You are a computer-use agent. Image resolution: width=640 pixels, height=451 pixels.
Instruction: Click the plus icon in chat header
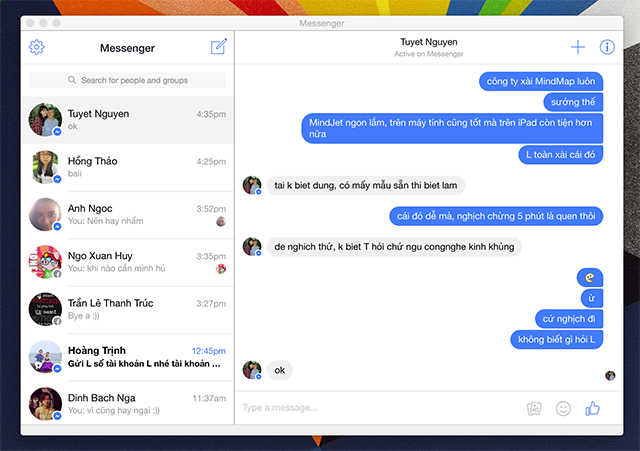pos(578,47)
